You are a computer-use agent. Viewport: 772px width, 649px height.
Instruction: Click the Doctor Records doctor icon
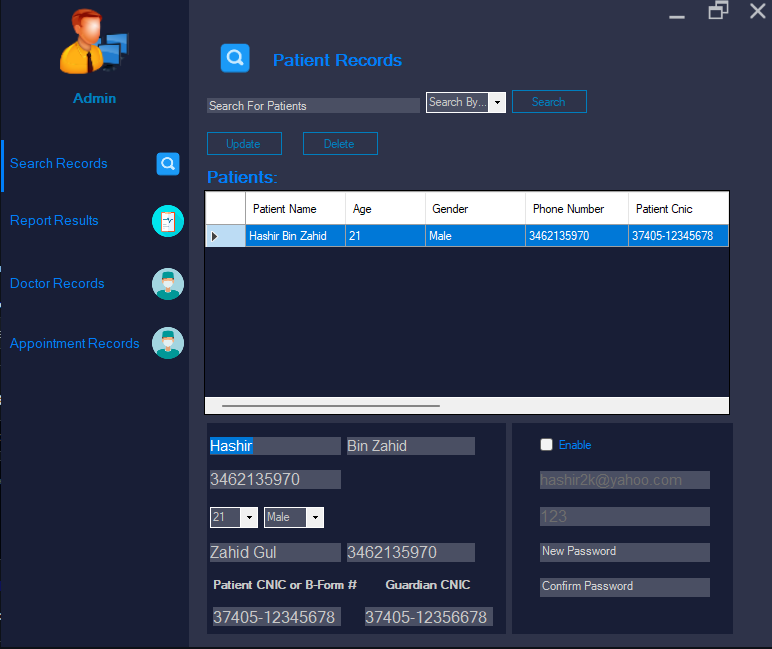168,284
